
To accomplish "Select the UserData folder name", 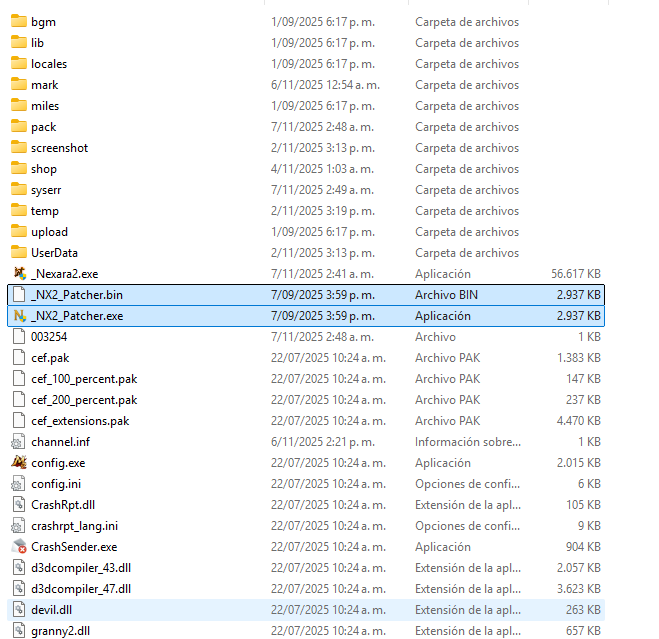I will point(54,253).
